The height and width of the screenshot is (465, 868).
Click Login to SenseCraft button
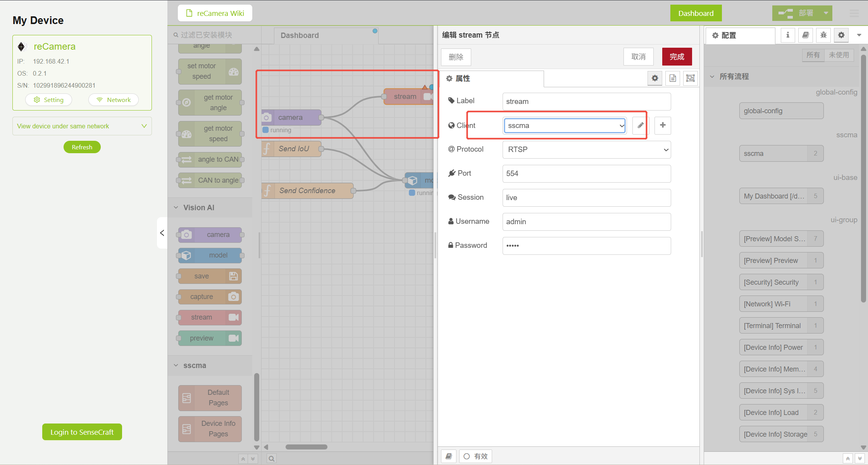coord(82,432)
